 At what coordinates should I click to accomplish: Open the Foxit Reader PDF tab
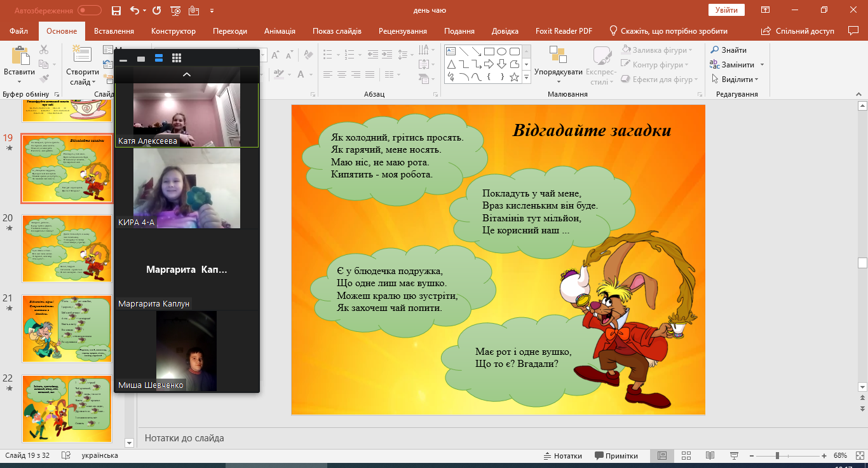click(x=564, y=31)
